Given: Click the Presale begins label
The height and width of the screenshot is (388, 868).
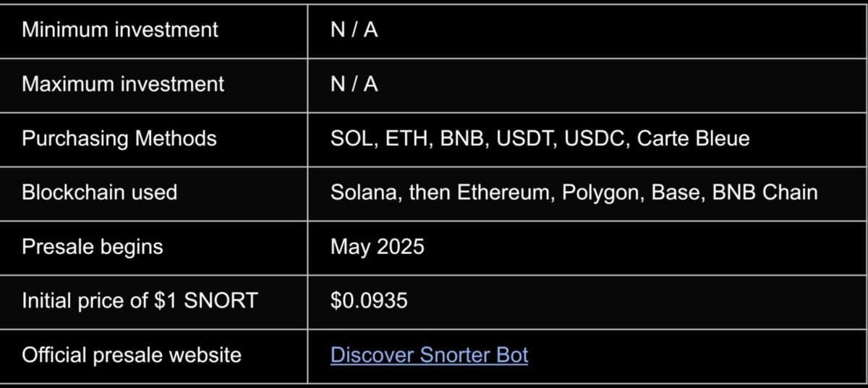Looking at the screenshot, I should tap(93, 247).
